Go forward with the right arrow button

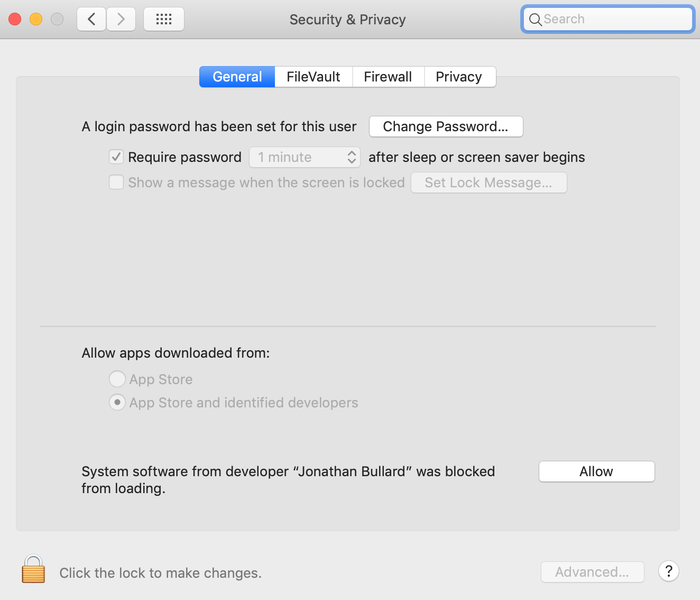tap(121, 20)
